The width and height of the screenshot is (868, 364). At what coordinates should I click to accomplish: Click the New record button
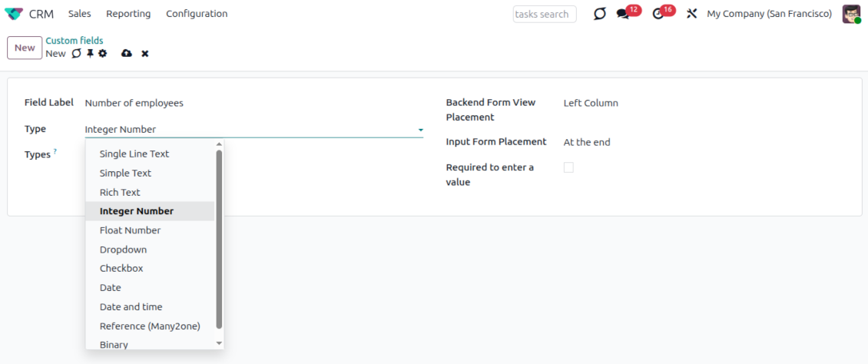[x=25, y=48]
